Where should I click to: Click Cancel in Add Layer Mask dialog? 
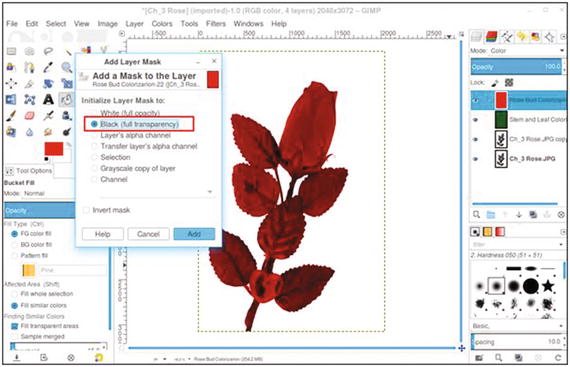pyautogui.click(x=148, y=234)
